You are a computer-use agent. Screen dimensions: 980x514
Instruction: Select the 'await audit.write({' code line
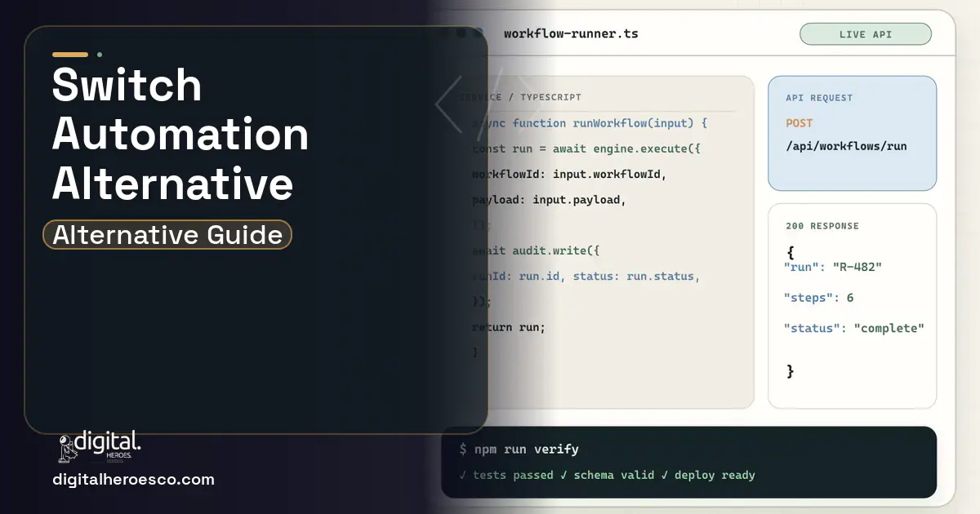click(x=536, y=250)
